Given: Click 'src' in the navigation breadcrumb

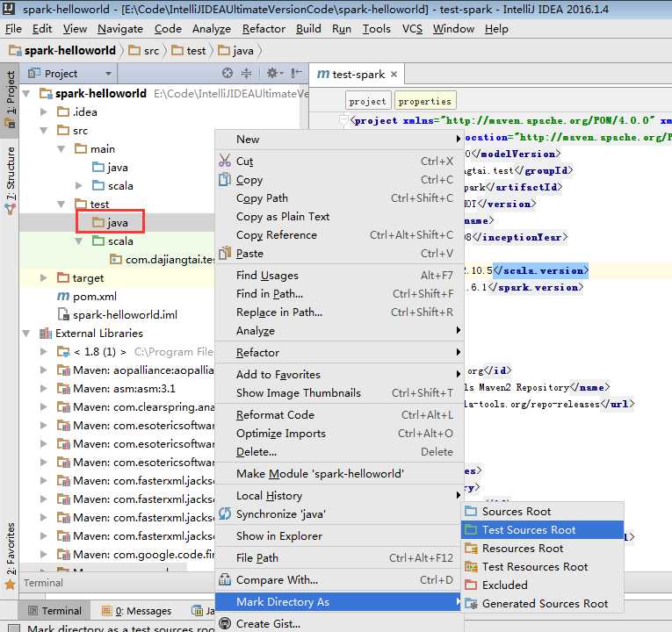Looking at the screenshot, I should 144,51.
